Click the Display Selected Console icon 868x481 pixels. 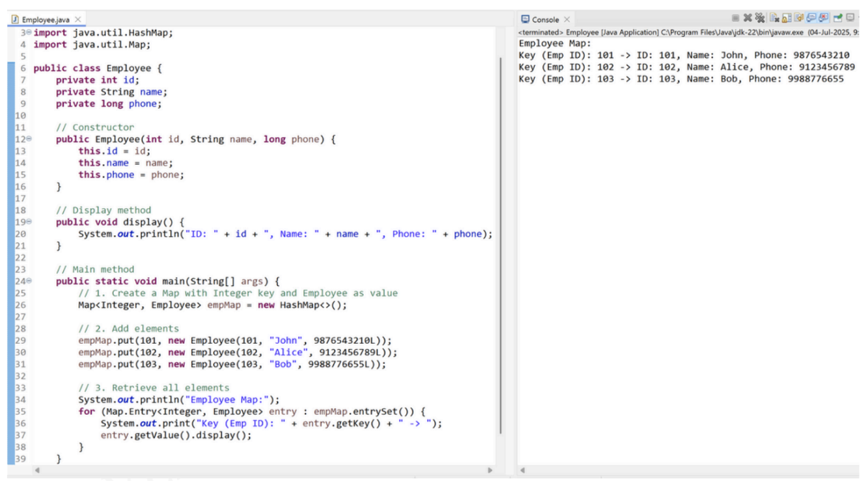click(851, 19)
